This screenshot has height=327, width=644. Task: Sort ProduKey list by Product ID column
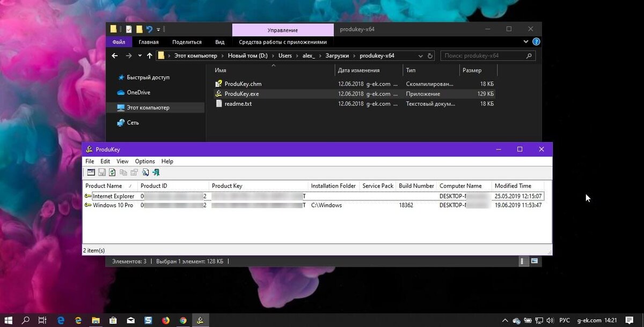(173, 186)
